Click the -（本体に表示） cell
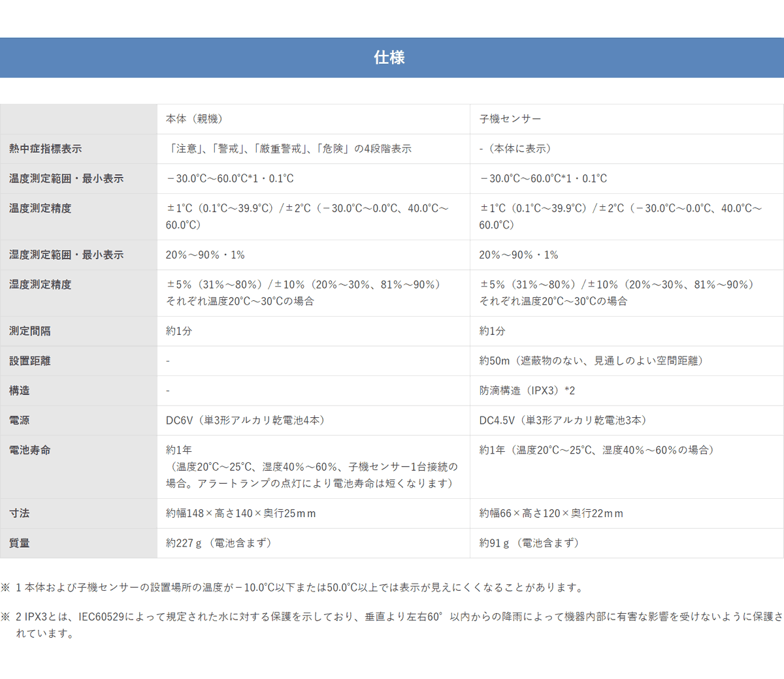 point(627,149)
